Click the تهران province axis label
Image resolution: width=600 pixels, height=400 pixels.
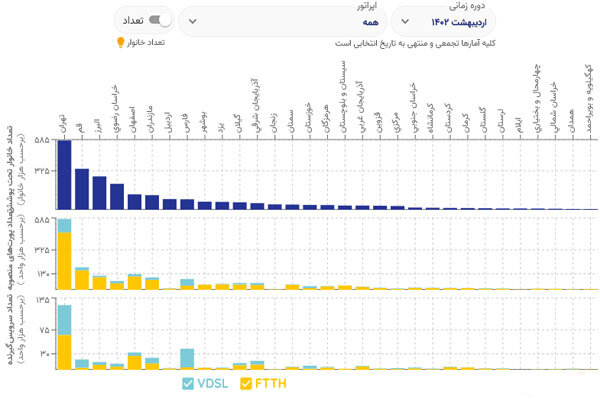point(62,125)
